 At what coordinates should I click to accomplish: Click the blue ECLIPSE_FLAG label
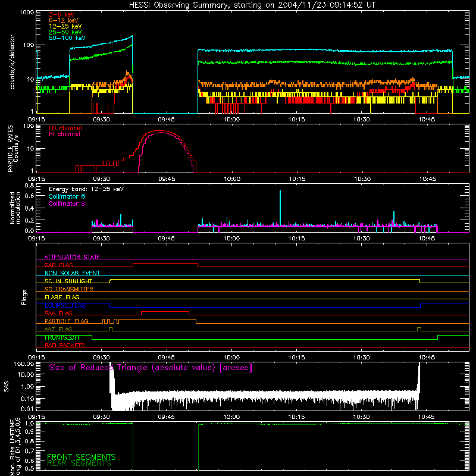pos(65,305)
